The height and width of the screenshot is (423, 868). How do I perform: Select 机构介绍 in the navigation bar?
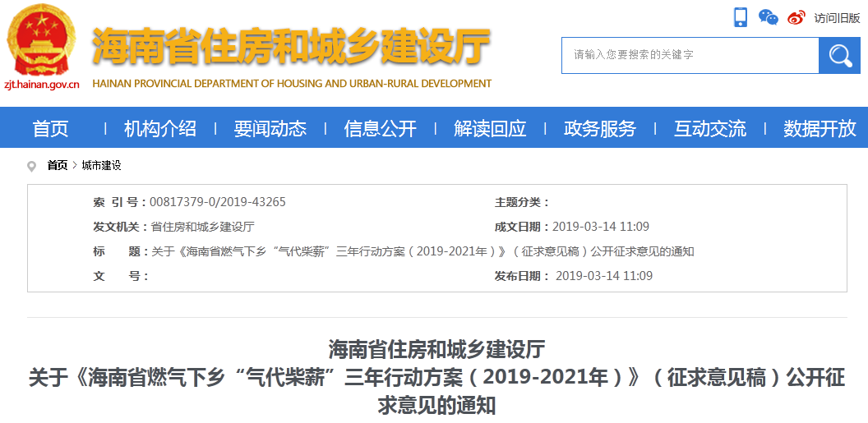click(x=160, y=128)
